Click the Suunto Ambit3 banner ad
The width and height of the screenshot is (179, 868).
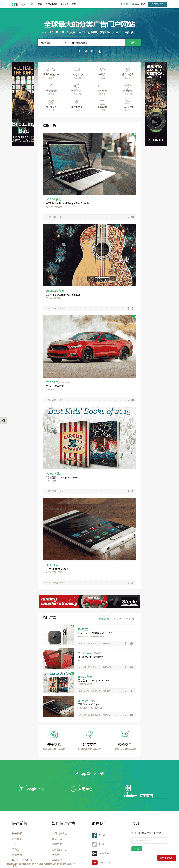tap(156, 104)
